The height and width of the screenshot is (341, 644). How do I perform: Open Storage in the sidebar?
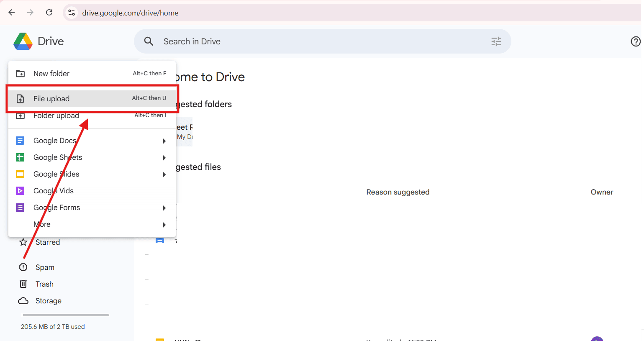tap(49, 301)
